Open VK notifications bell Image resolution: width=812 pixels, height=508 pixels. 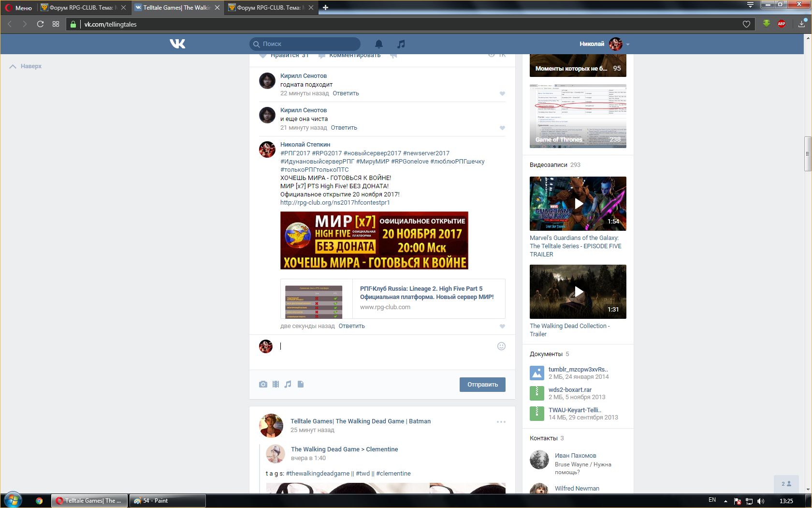coord(379,44)
